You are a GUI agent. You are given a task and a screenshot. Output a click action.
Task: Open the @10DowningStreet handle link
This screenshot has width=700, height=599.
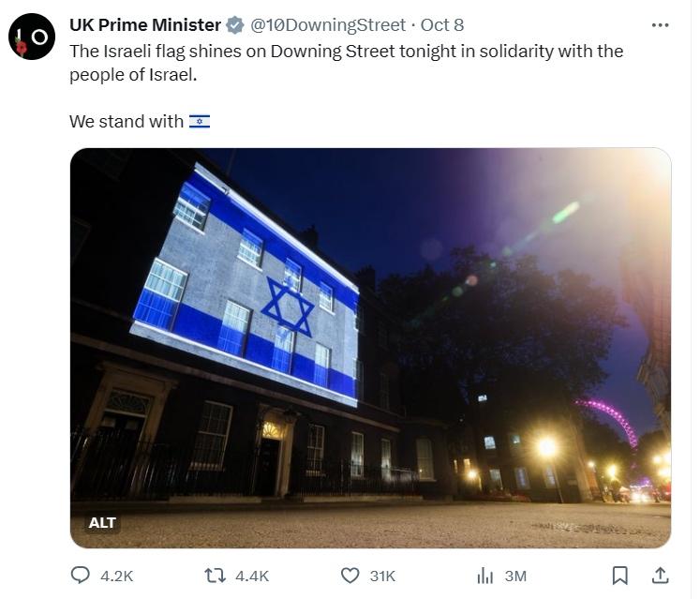coord(328,25)
